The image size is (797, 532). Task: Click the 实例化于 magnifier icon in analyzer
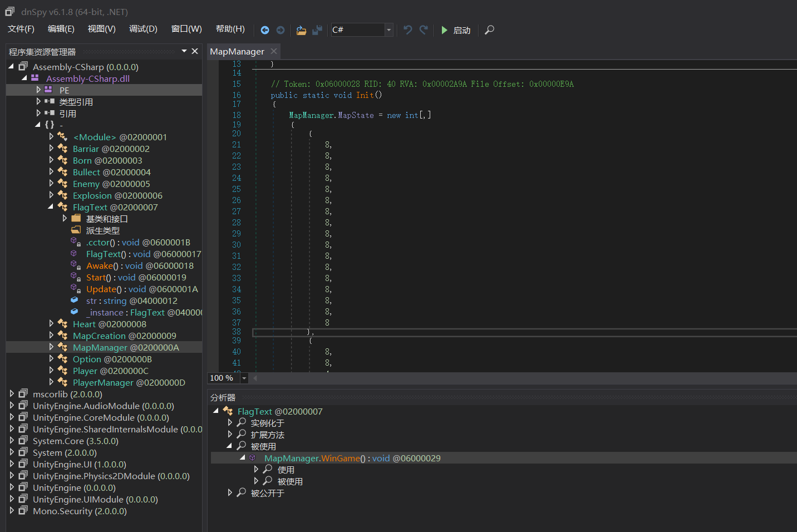242,422
